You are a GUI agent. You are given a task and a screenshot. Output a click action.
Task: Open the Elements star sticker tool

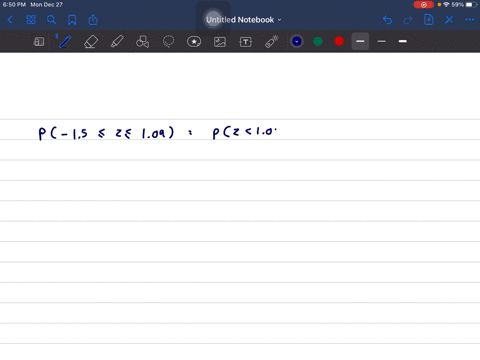point(194,42)
